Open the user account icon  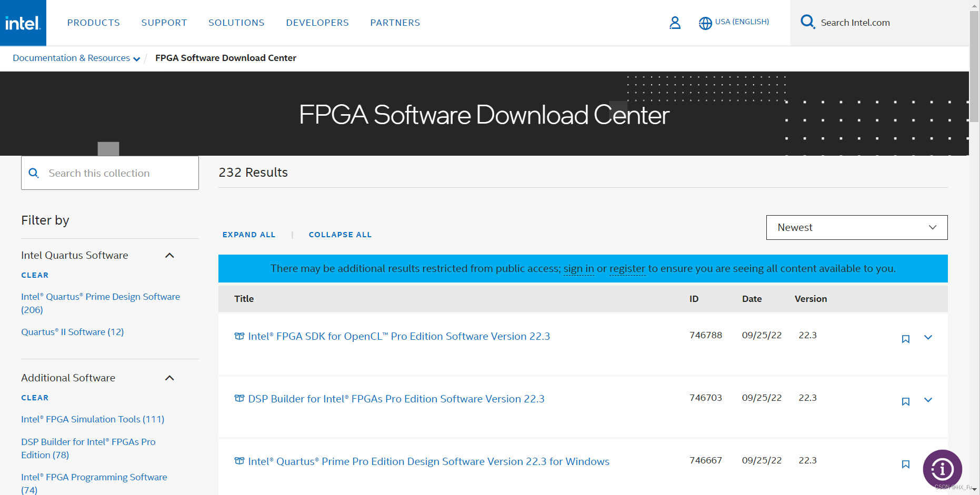[x=675, y=23]
